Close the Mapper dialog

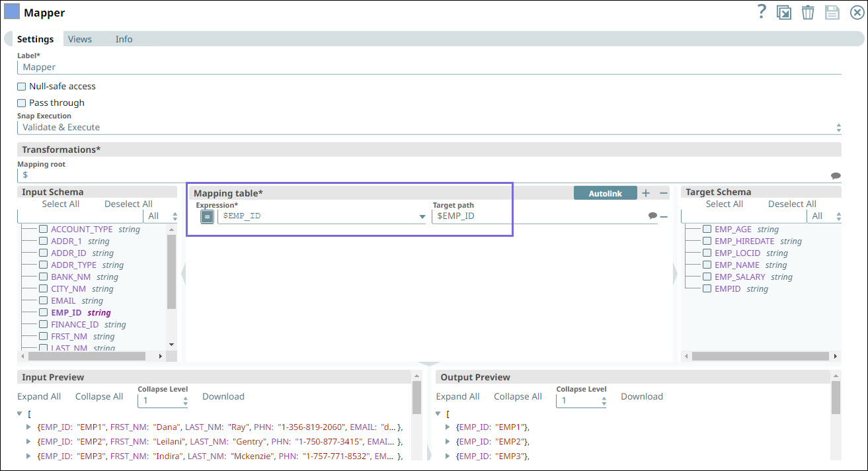point(857,13)
